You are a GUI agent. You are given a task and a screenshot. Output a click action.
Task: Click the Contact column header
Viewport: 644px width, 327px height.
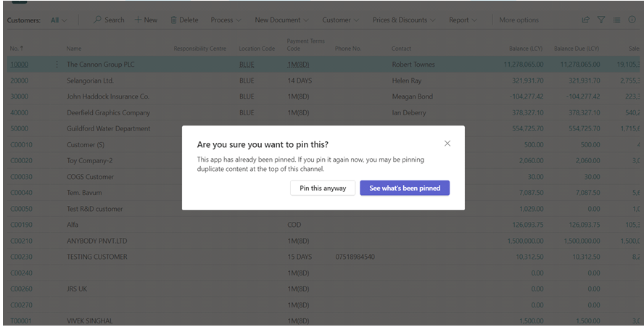point(401,49)
